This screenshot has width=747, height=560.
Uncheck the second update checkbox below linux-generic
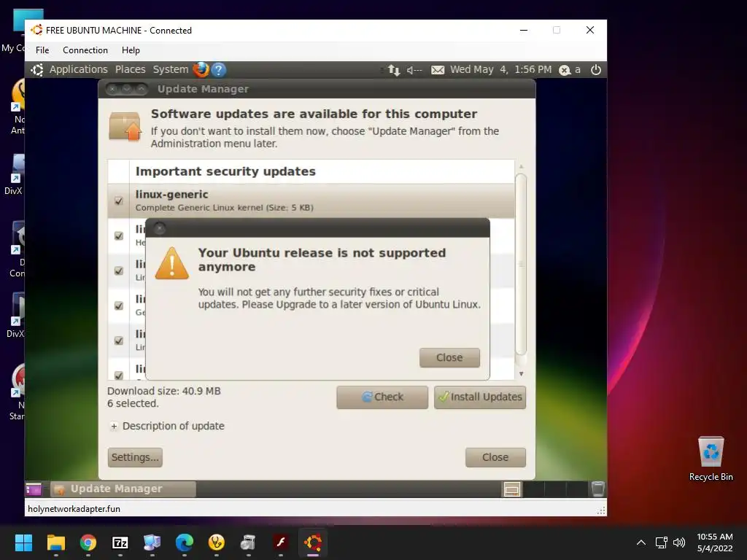[x=119, y=236]
